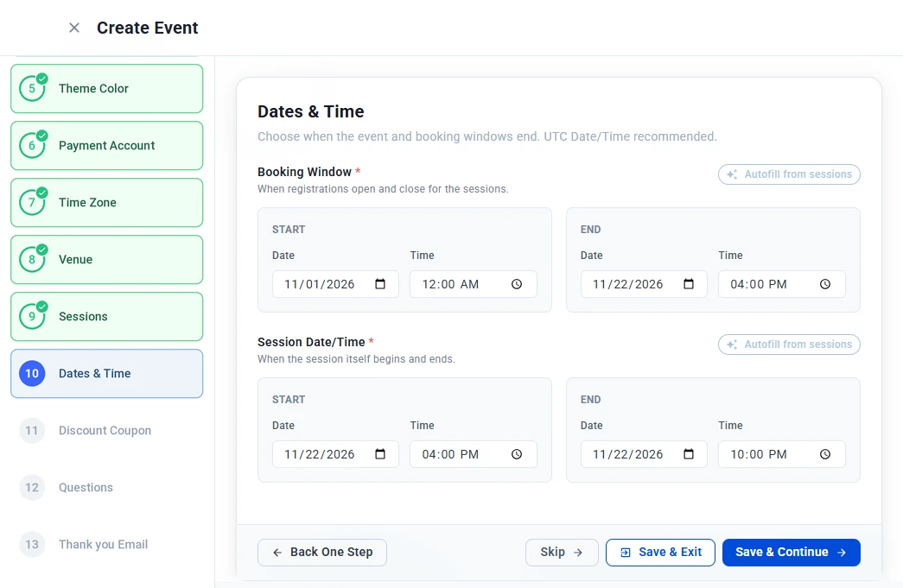Click Back One Step button

(322, 553)
